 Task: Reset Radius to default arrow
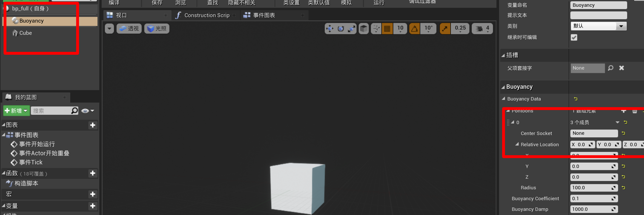(624, 188)
